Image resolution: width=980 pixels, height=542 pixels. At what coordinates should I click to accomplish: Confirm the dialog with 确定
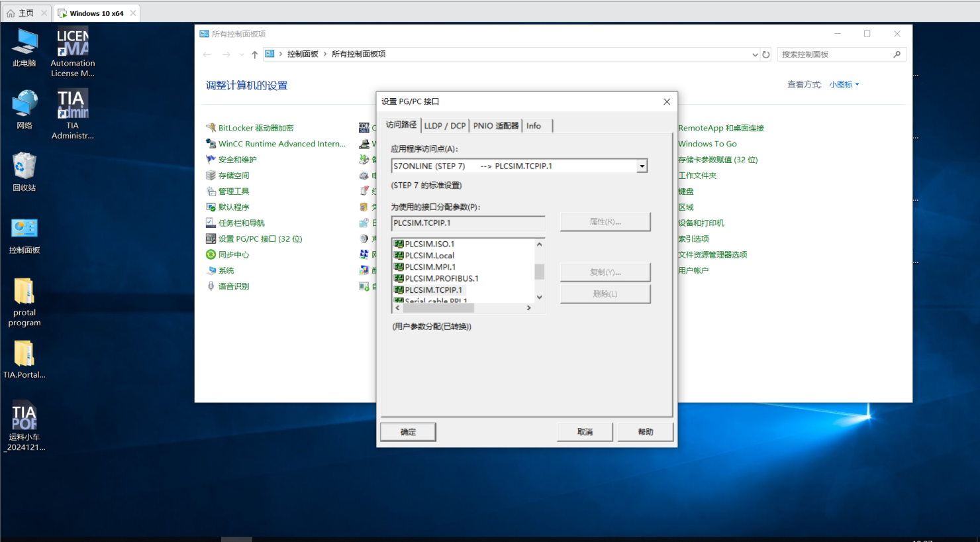click(x=408, y=432)
